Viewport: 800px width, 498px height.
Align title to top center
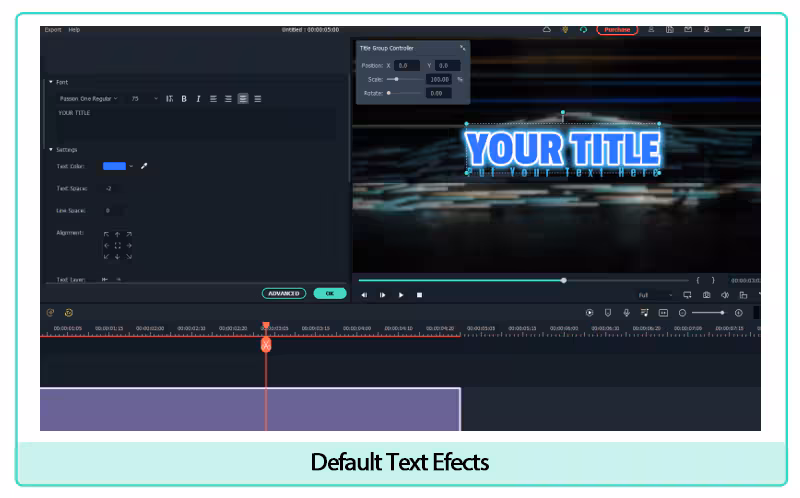[117, 234]
